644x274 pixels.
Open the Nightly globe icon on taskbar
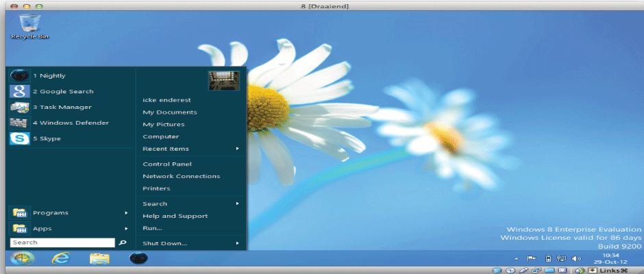tap(138, 258)
